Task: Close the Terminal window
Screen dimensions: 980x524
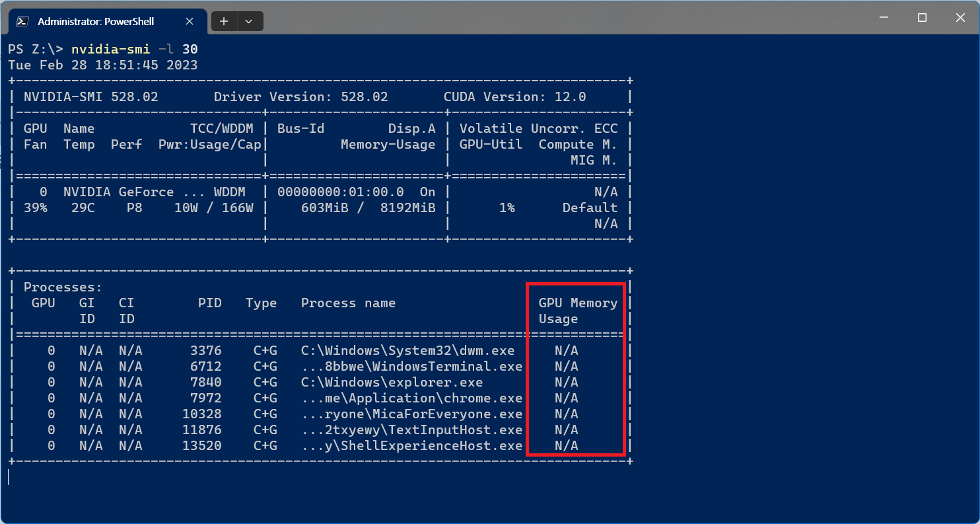Action: 960,18
